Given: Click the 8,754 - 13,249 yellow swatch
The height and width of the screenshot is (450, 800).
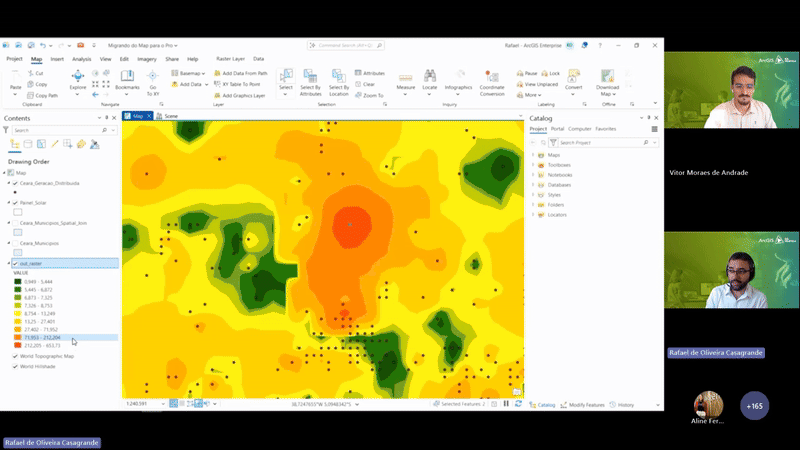Looking at the screenshot, I should tap(18, 314).
